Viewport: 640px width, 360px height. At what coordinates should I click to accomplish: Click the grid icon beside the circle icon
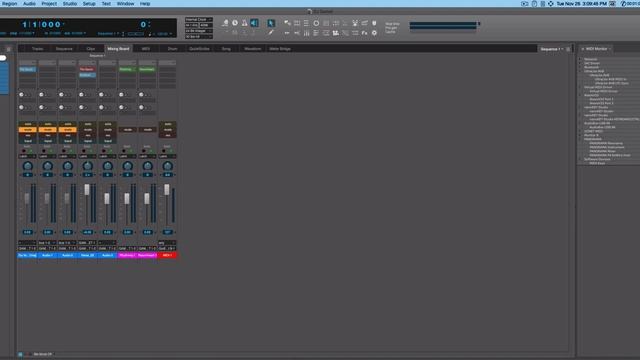pos(326,23)
